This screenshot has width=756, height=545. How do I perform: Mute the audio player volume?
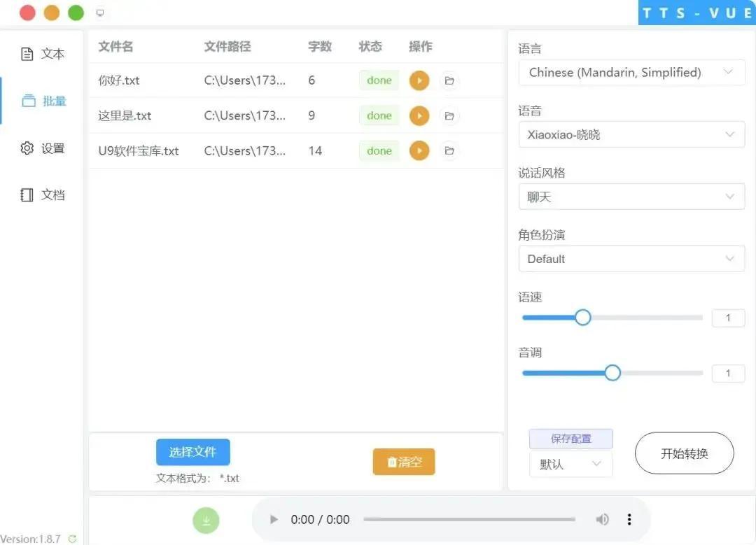(602, 519)
